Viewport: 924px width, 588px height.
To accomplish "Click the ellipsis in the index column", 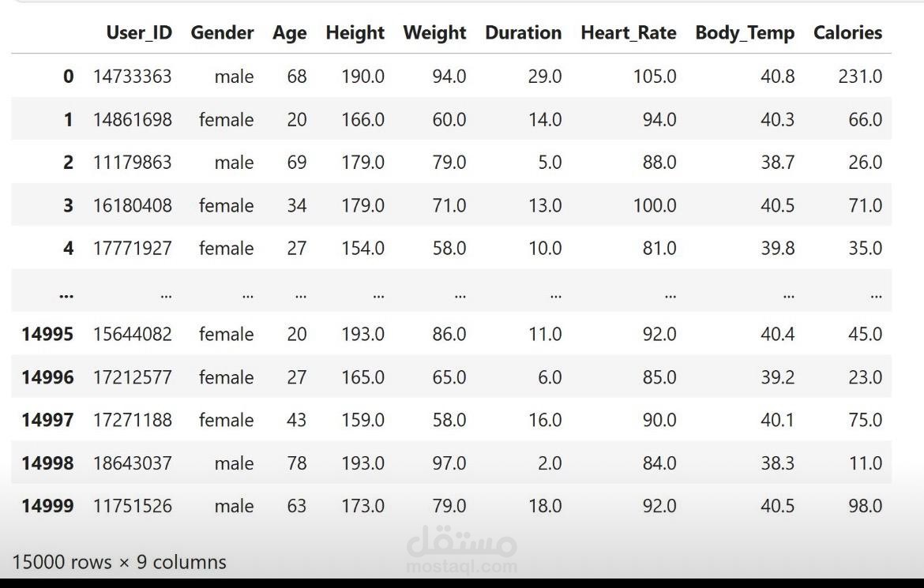I will click(66, 294).
